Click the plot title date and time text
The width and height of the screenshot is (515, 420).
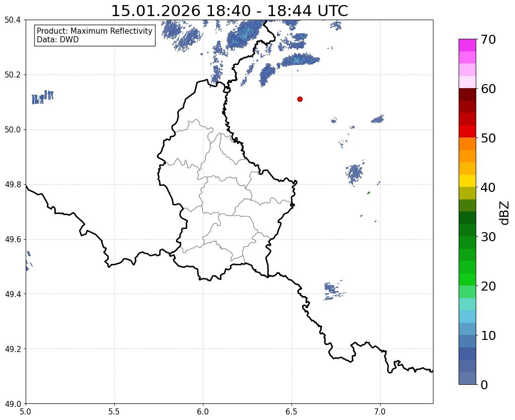tap(230, 11)
